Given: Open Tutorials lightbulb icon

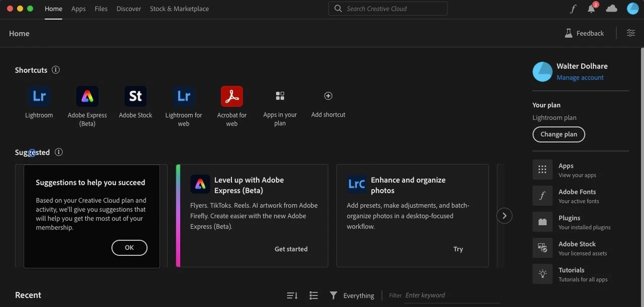Looking at the screenshot, I should coord(542,274).
